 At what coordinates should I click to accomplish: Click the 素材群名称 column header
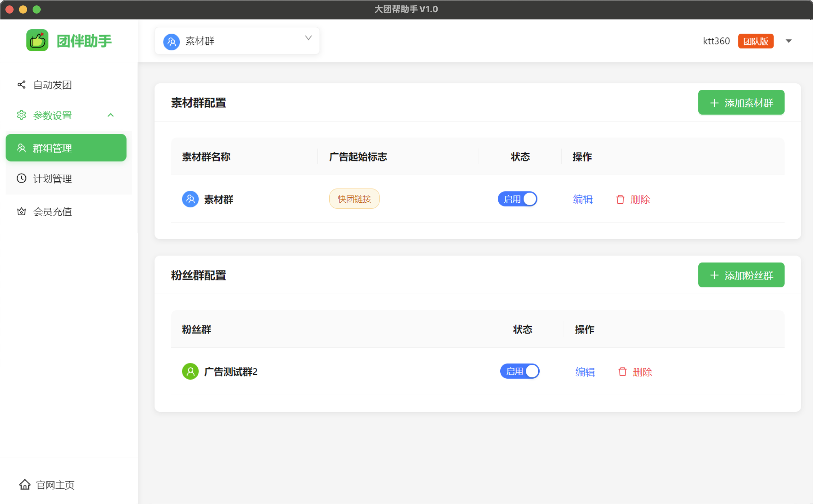coord(206,157)
